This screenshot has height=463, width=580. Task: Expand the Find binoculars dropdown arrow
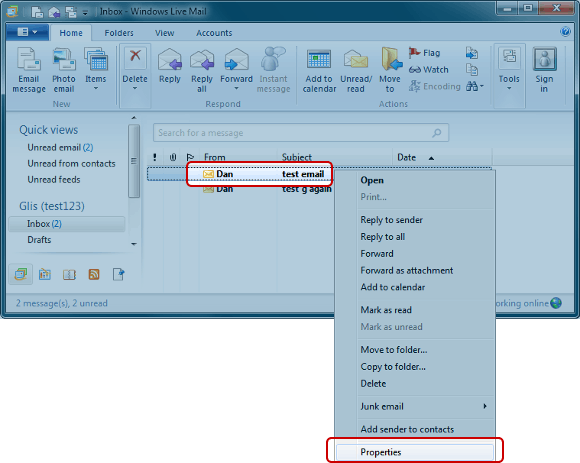point(482,87)
